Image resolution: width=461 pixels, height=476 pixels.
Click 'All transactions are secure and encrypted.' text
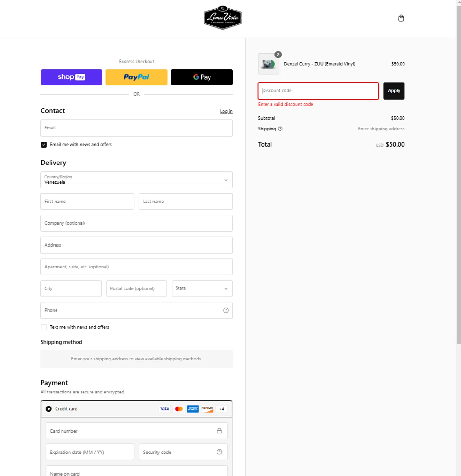[83, 392]
